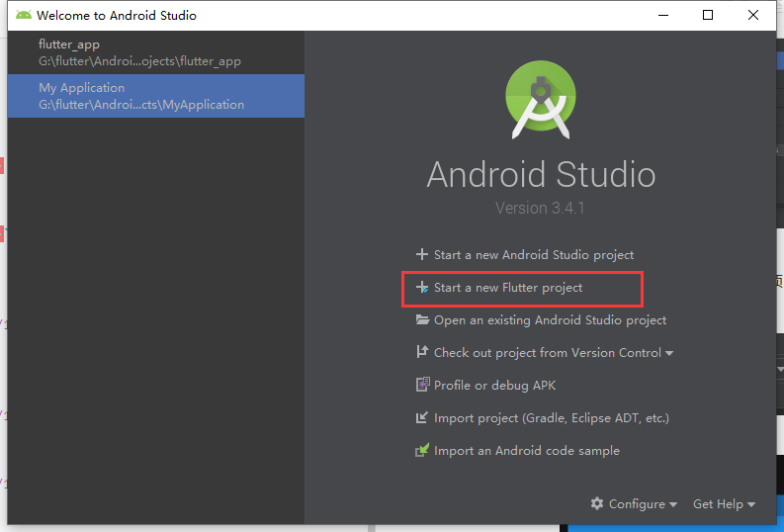Click Flutter plus icon for new Flutter project

[422, 287]
